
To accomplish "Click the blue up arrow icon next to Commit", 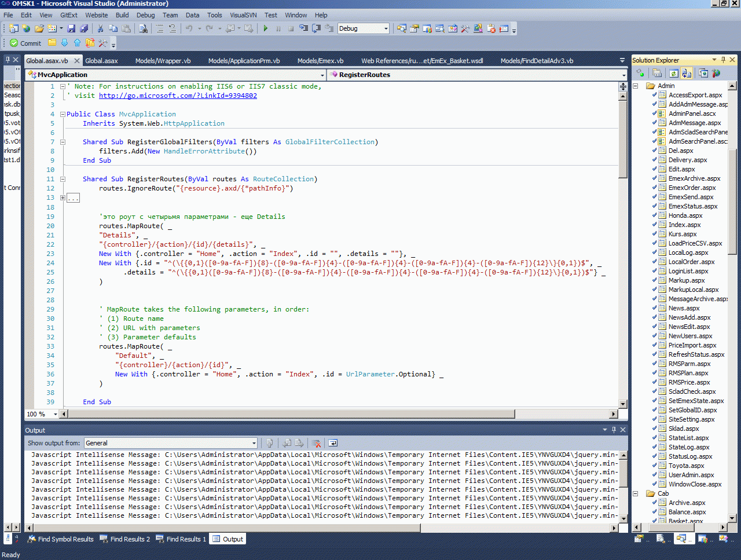I will tap(77, 43).
